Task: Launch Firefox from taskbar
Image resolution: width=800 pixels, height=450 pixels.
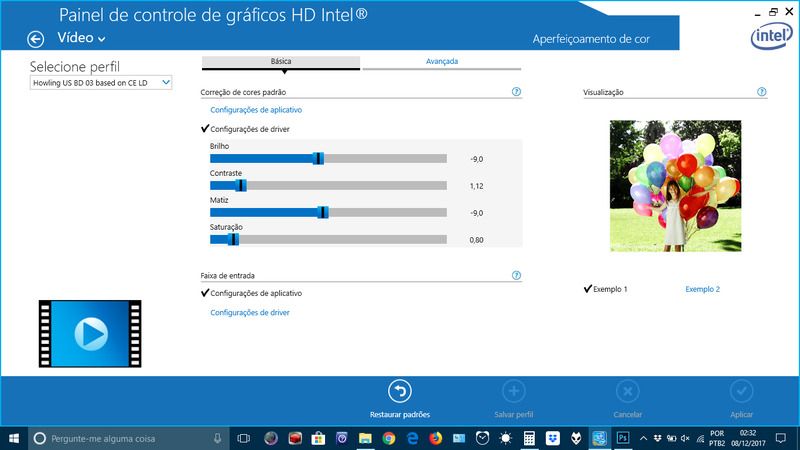Action: point(436,438)
